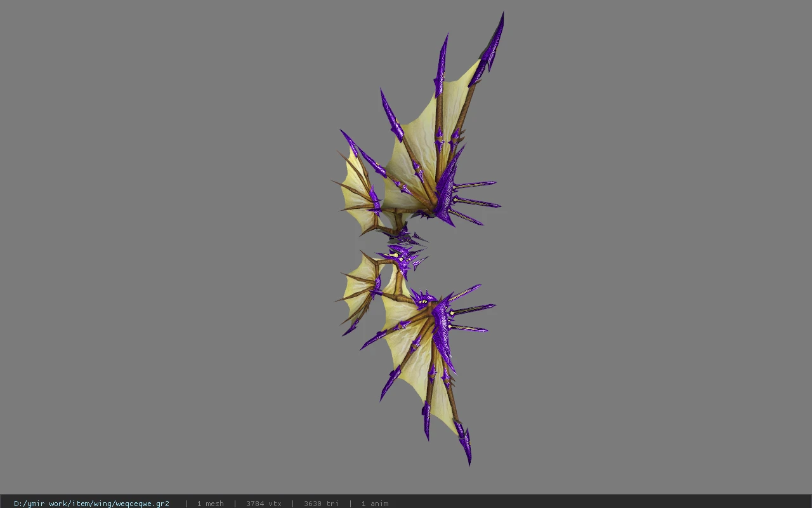Image resolution: width=812 pixels, height=508 pixels.
Task: Click the '1 anim' status entry
Action: point(375,504)
